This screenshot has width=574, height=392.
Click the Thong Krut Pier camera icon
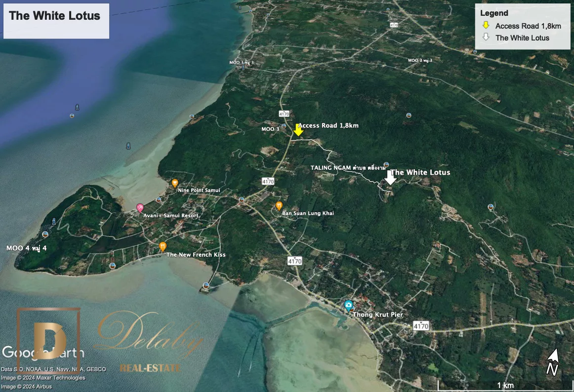pos(349,306)
